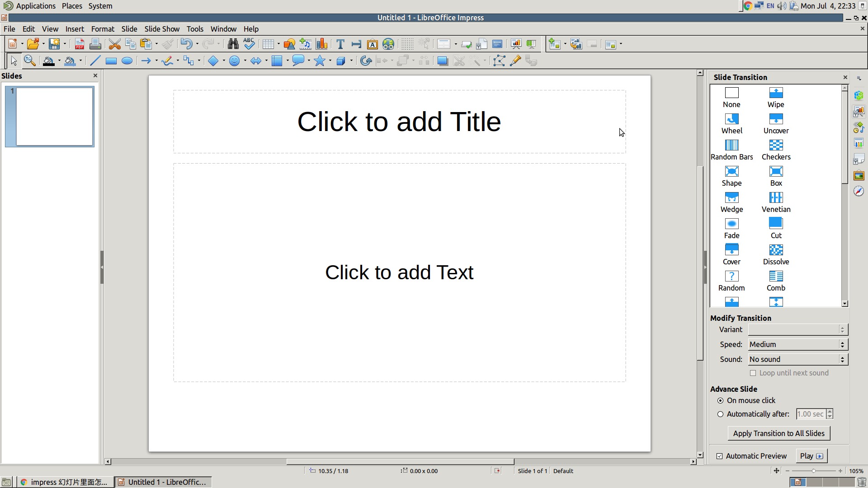The width and height of the screenshot is (868, 488).
Task: Click the Cut scissors icon
Action: pos(115,44)
